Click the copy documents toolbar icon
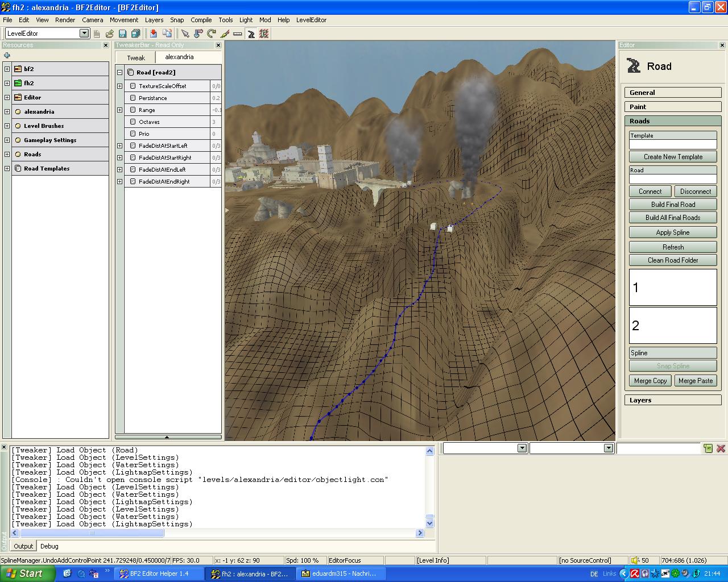Image resolution: width=728 pixels, height=582 pixels. [x=167, y=34]
